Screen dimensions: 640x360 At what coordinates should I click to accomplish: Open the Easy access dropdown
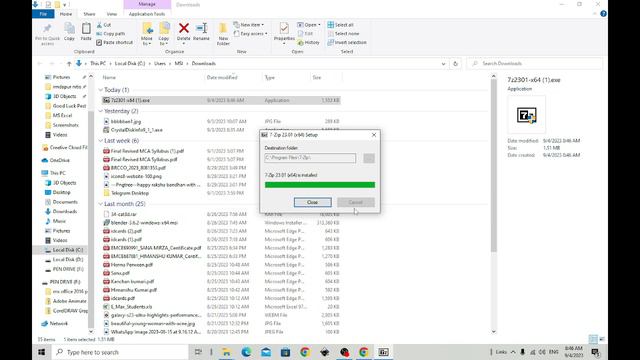(251, 33)
